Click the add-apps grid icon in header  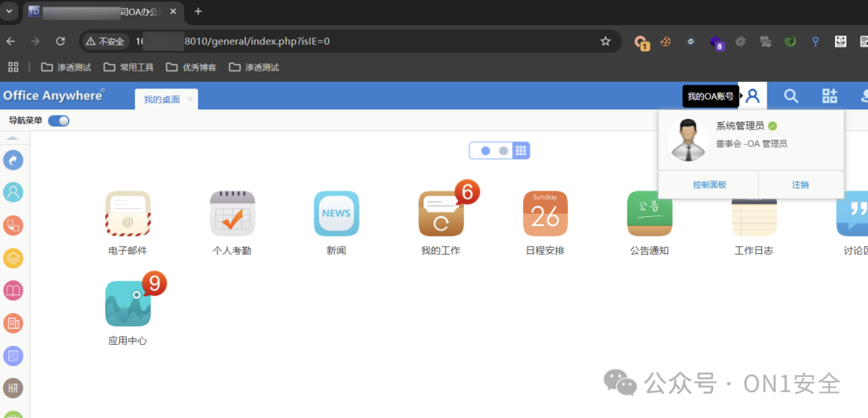tap(829, 96)
